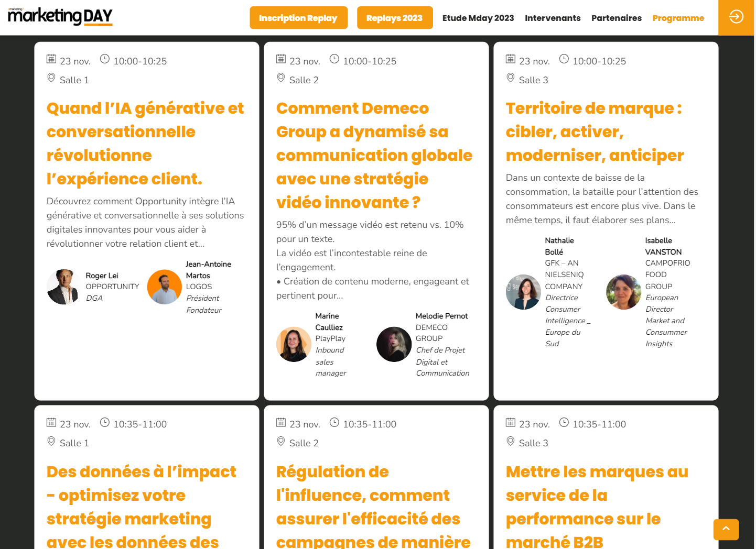The height and width of the screenshot is (549, 756).
Task: Click location pin beside Salle 1 at 10:35
Action: (x=51, y=441)
